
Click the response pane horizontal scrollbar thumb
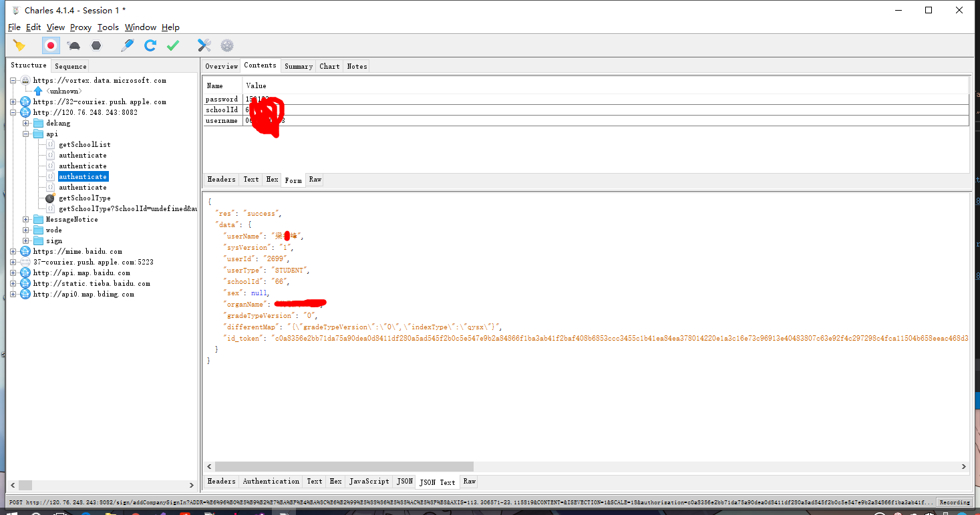344,467
